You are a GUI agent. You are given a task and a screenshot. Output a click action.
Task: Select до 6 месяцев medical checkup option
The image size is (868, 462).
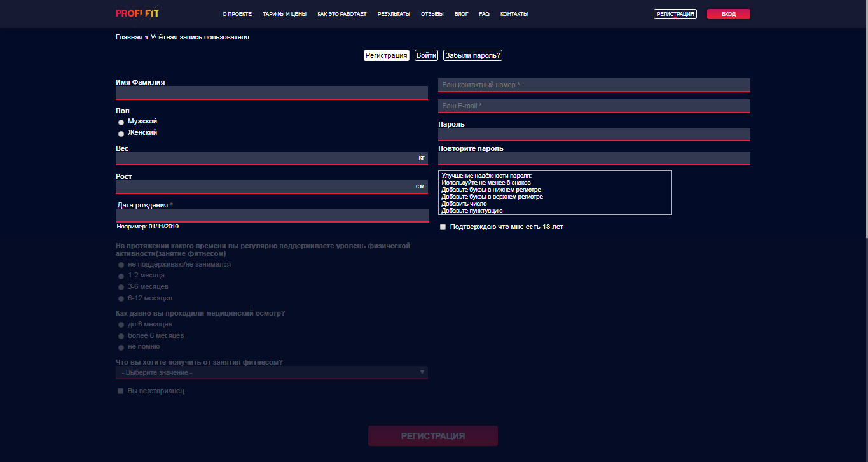coord(121,325)
